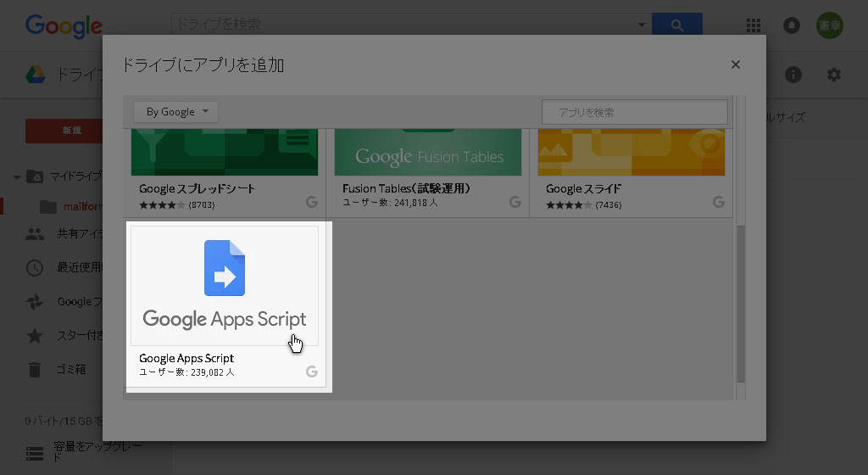Image resolution: width=868 pixels, height=475 pixels.
Task: Open the notifications bell icon
Action: pos(792,25)
